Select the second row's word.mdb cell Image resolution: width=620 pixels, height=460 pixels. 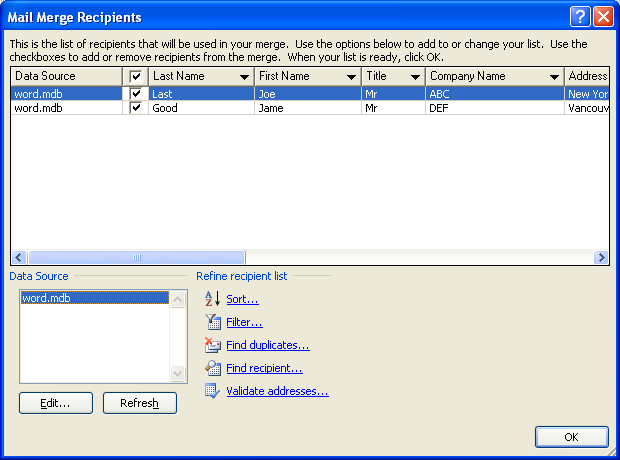[x=66, y=108]
